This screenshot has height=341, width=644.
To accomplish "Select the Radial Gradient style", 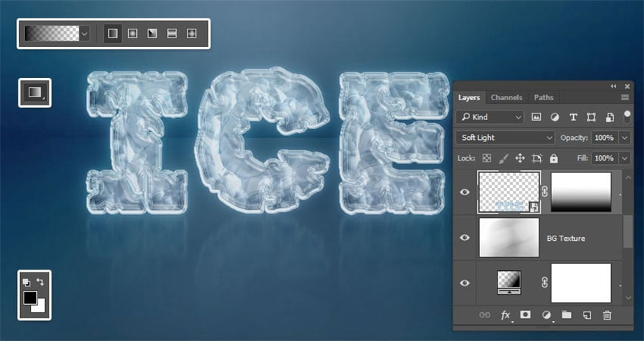I will pyautogui.click(x=132, y=34).
